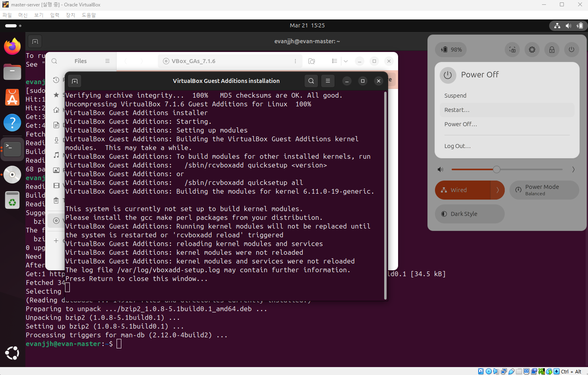The height and width of the screenshot is (375, 588).
Task: Open the path options three-dot menu in Files
Action: click(295, 61)
